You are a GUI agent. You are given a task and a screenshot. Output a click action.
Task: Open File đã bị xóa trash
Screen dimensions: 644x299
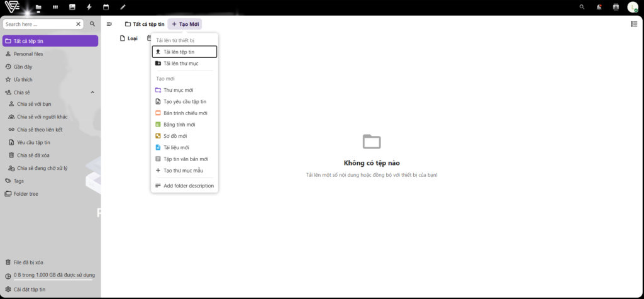50,262
